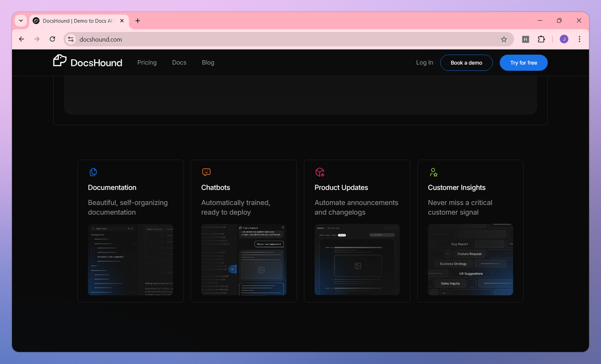Image resolution: width=601 pixels, height=364 pixels.
Task: Open the browser extensions puzzle icon
Action: (541, 39)
